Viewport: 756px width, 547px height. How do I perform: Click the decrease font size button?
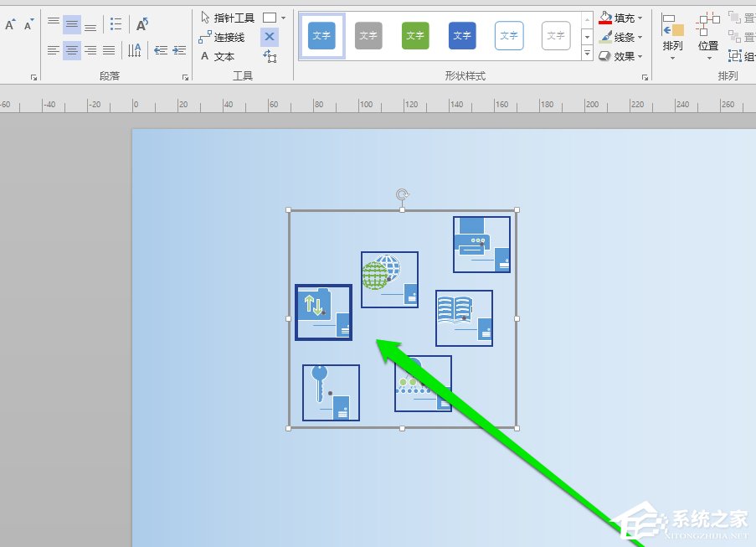coord(30,23)
